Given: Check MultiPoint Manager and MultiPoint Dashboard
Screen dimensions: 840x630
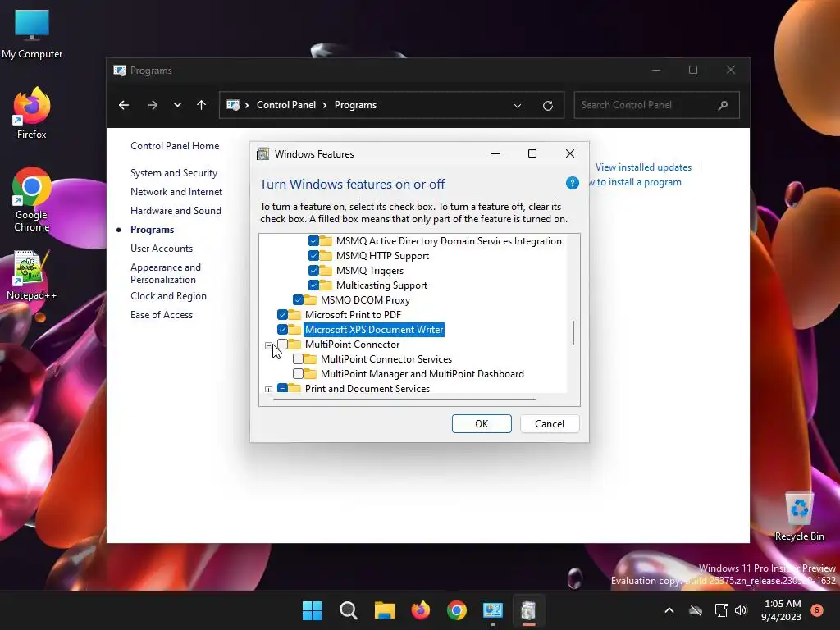Looking at the screenshot, I should (299, 373).
